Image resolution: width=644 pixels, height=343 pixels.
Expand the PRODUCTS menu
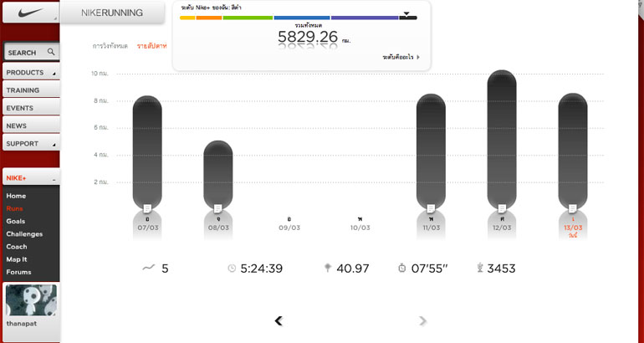coord(30,73)
